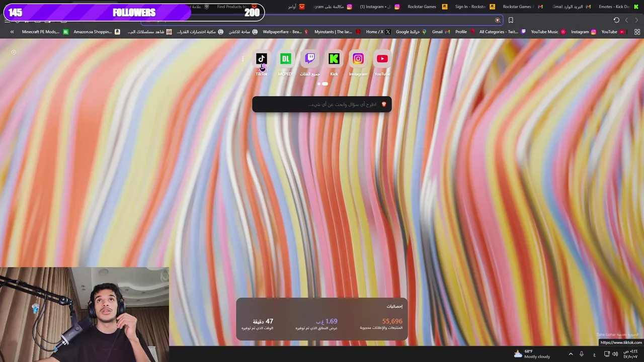Open the YouTube bookmark
Viewport: 644px width, 362px height.
[x=612, y=32]
